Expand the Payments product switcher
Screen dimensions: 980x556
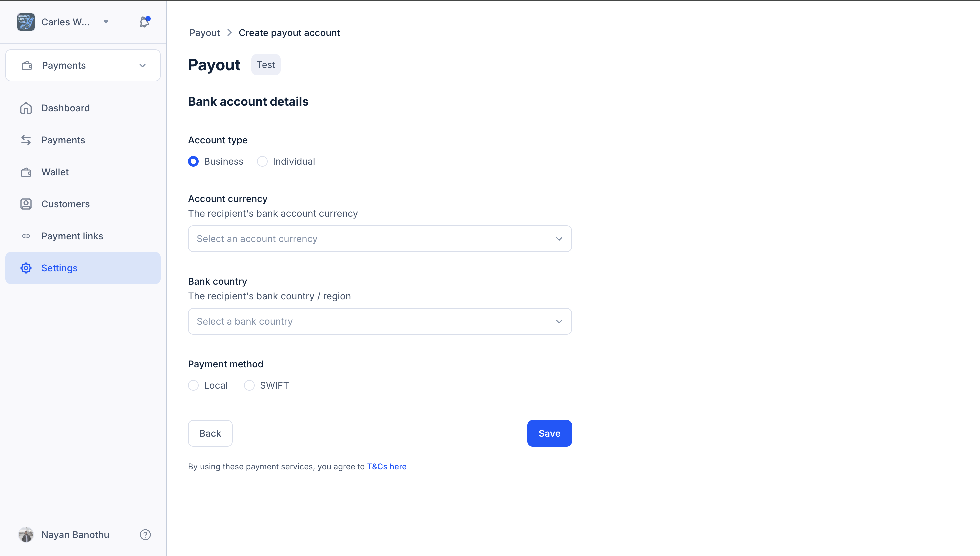pyautogui.click(x=83, y=65)
